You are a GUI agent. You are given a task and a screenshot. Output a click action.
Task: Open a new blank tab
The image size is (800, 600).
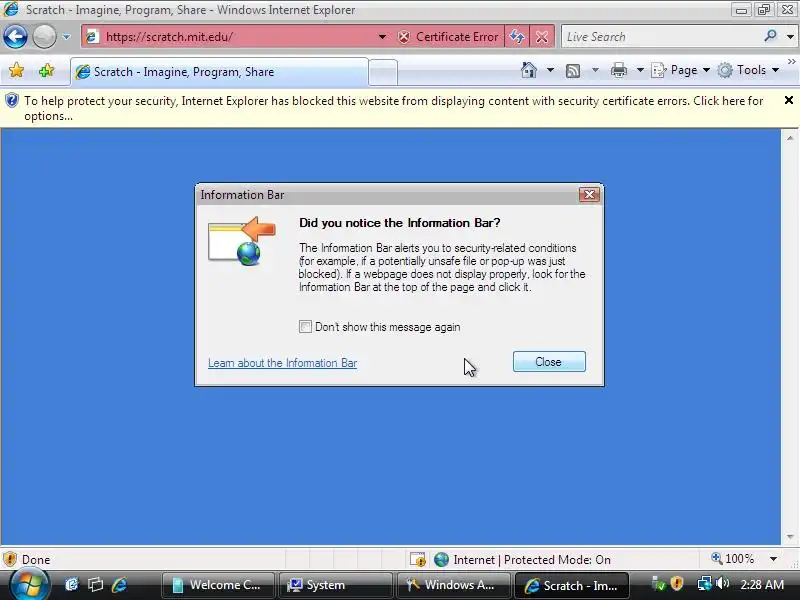coord(383,72)
